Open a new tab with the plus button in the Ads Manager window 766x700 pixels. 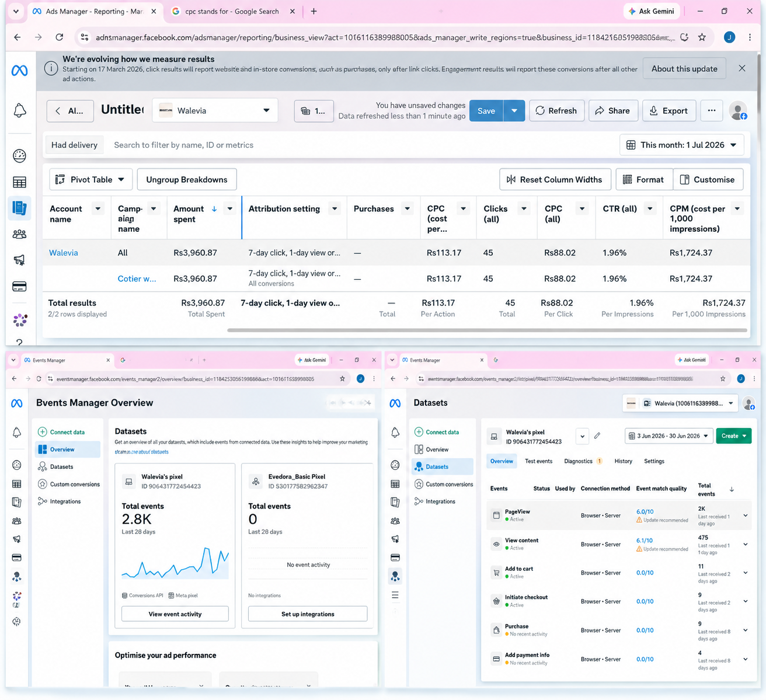tap(314, 11)
